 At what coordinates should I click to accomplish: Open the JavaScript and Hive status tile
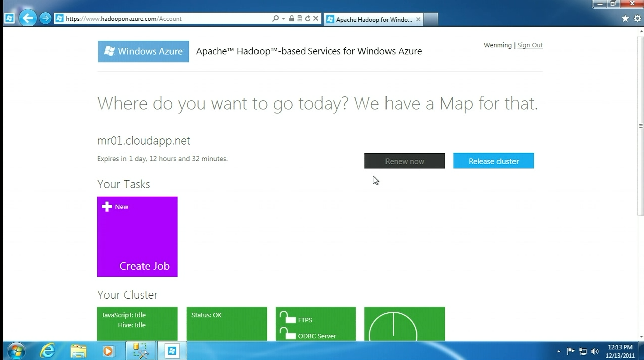click(137, 324)
